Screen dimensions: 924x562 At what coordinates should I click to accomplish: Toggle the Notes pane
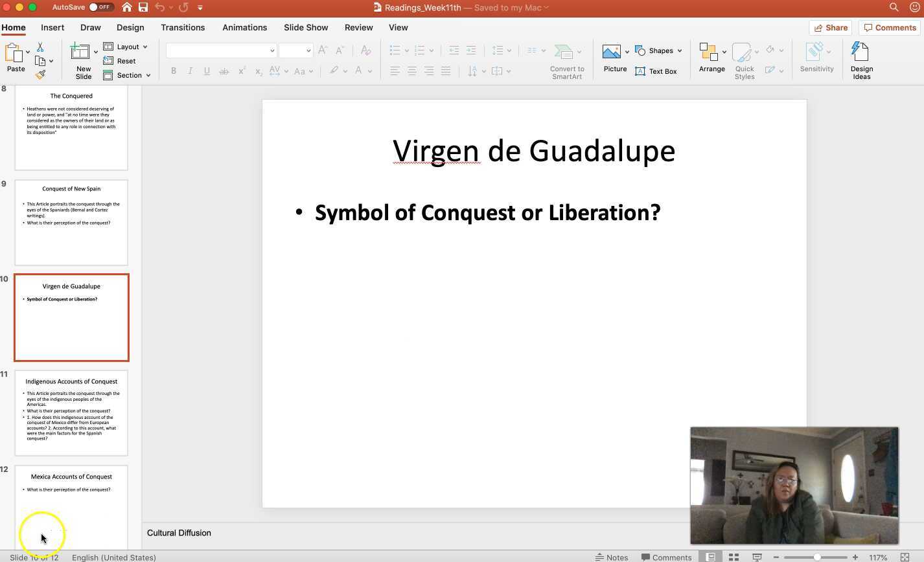point(612,557)
